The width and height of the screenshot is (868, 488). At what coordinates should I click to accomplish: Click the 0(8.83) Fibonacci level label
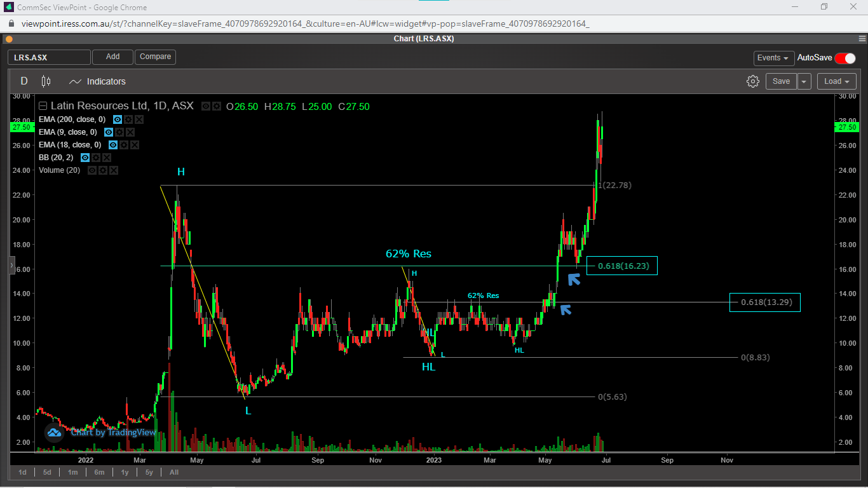[756, 358]
